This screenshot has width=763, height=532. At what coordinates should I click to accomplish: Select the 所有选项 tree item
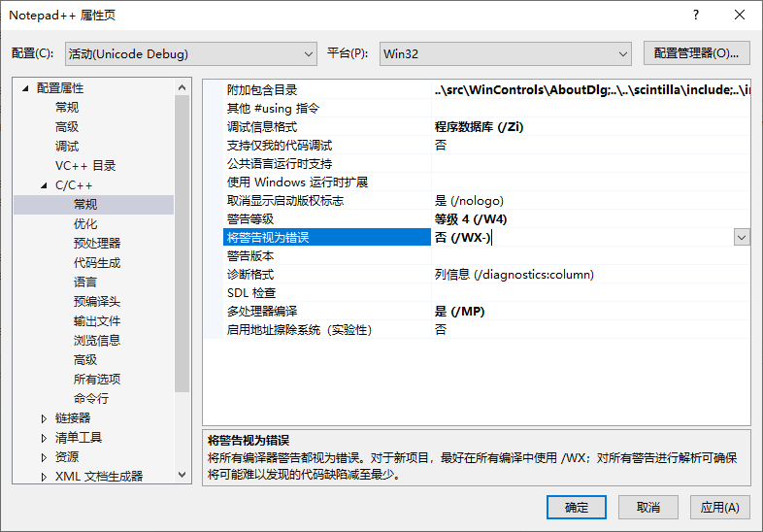pos(97,380)
